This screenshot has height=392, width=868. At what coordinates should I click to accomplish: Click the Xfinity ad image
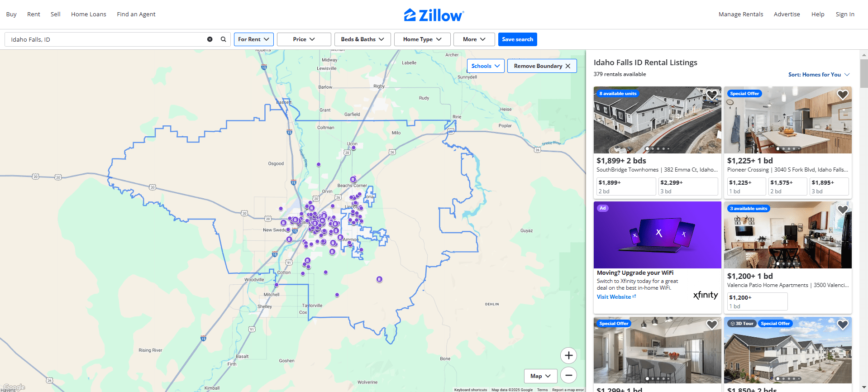657,235
